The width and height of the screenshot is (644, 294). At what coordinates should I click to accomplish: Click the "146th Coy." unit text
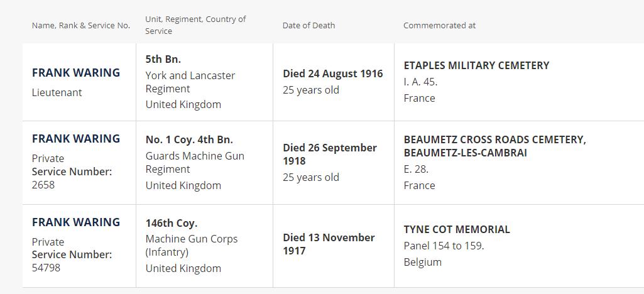point(171,223)
